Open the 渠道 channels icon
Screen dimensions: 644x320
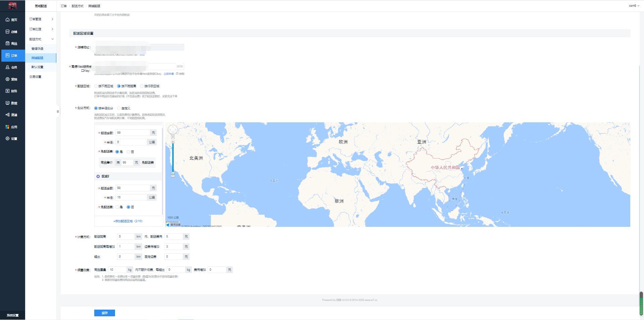click(x=7, y=115)
